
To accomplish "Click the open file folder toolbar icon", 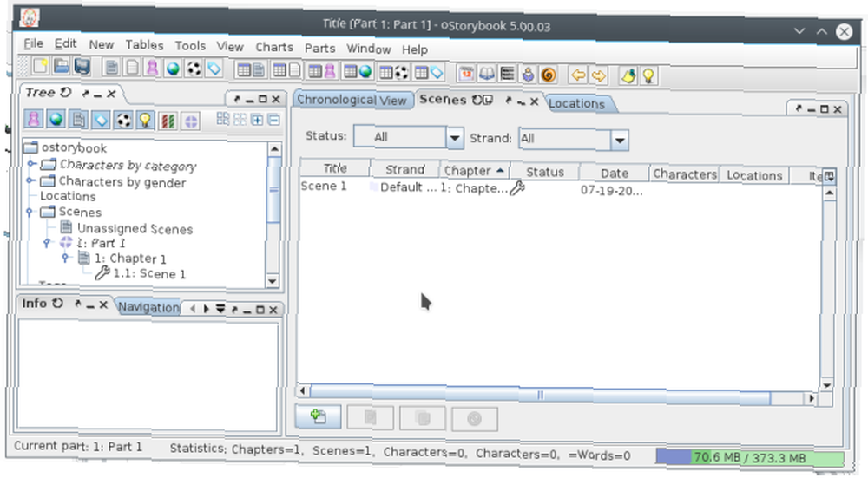I will coord(62,67).
